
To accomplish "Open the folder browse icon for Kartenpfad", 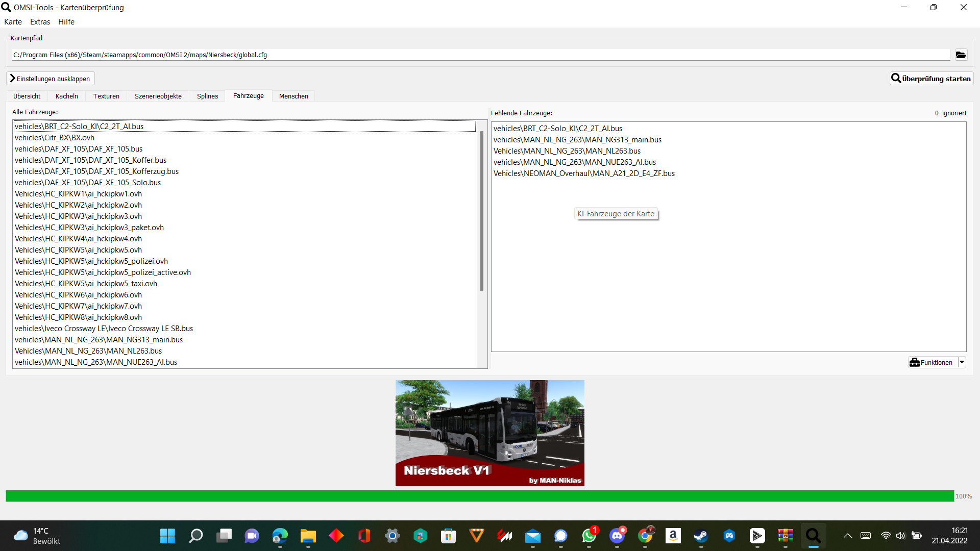I will [x=961, y=55].
